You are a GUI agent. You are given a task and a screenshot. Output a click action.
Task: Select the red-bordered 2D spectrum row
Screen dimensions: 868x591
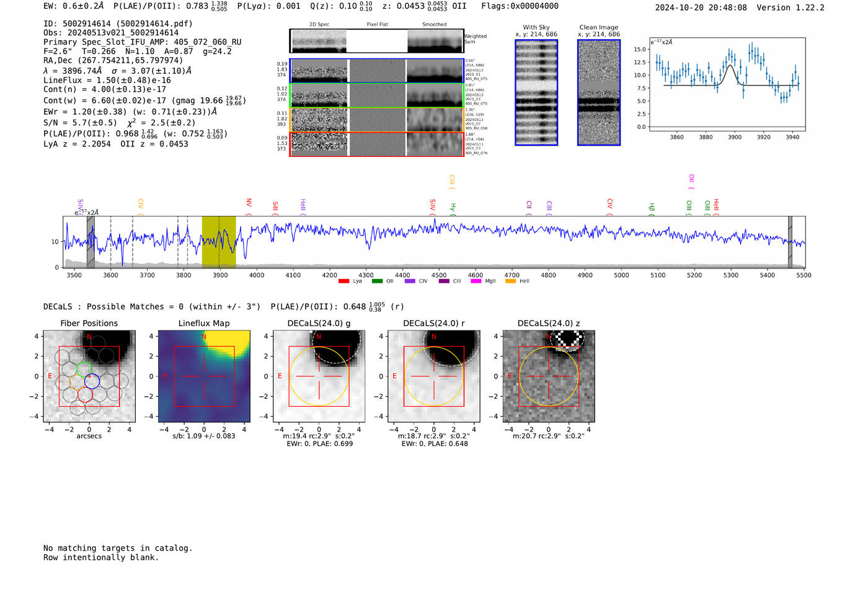pos(376,144)
